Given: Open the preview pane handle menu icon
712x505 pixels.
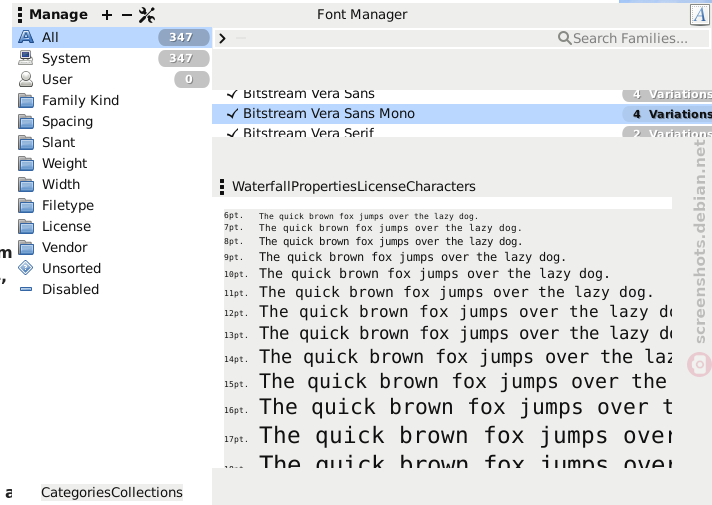Looking at the screenshot, I should click(x=222, y=187).
